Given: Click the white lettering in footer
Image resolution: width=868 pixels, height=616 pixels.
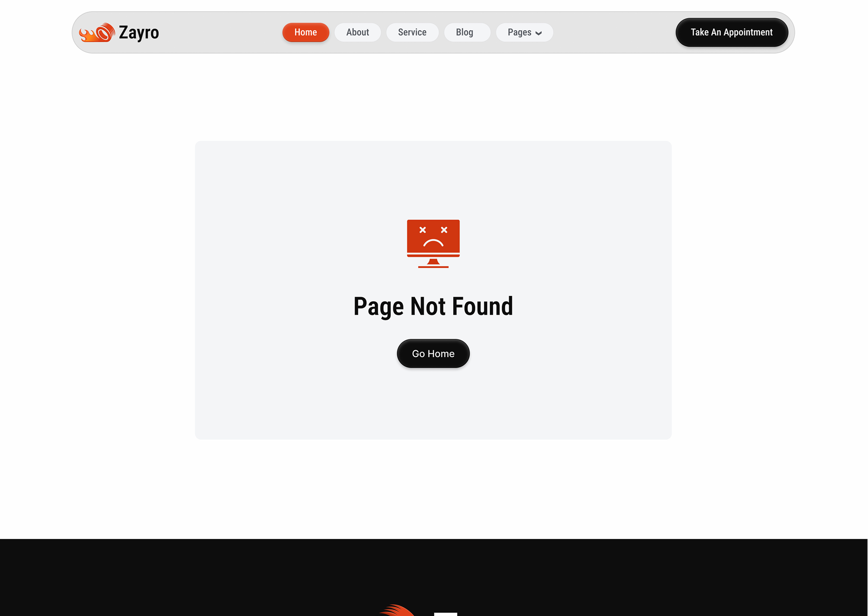Looking at the screenshot, I should click(x=446, y=614).
